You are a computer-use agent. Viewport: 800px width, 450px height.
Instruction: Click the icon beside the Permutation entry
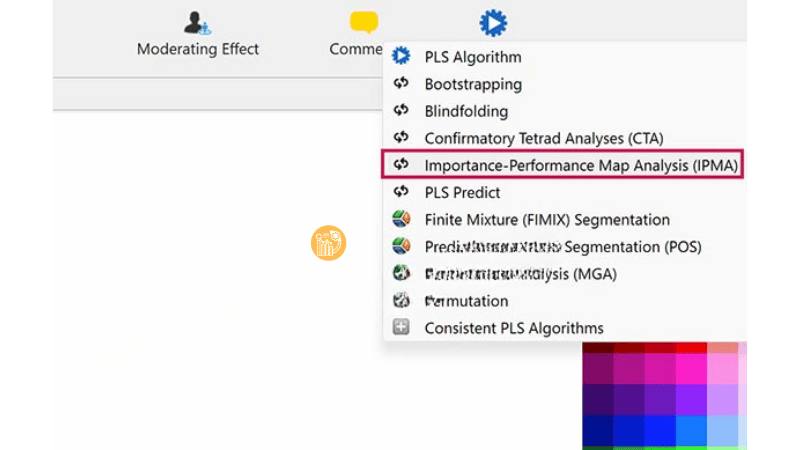(402, 300)
